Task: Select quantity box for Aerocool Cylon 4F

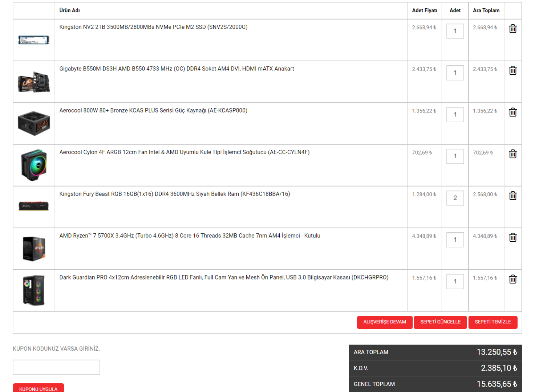Action: (x=455, y=156)
